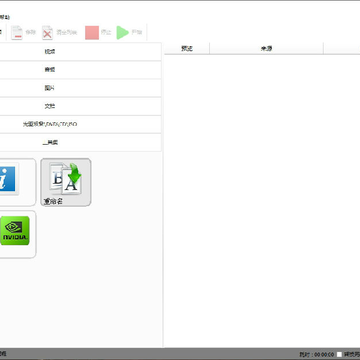Expand the Picture (图片) category
The image size is (360, 360).
click(x=80, y=88)
